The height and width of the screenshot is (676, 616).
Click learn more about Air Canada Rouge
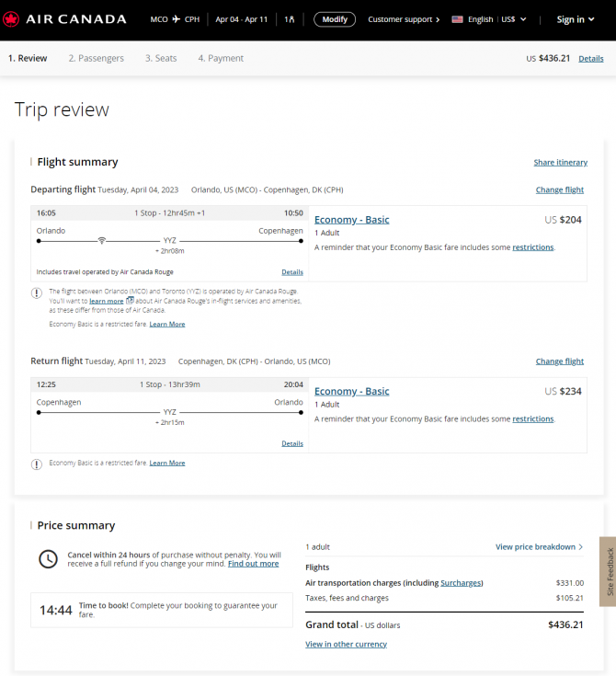coord(107,301)
